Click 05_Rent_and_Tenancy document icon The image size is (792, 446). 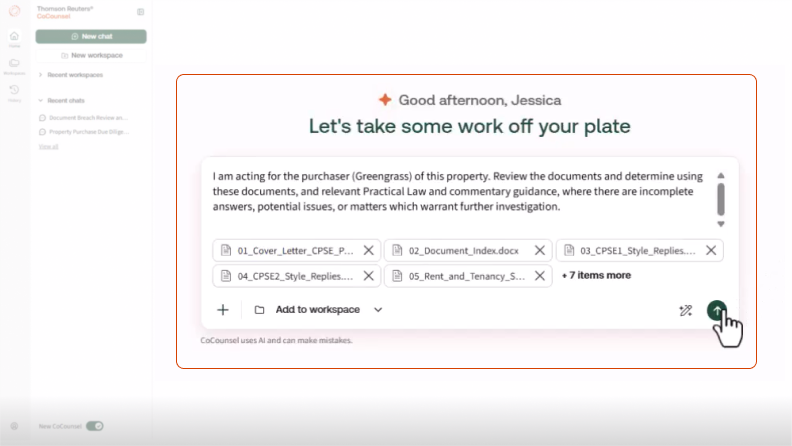pos(397,276)
